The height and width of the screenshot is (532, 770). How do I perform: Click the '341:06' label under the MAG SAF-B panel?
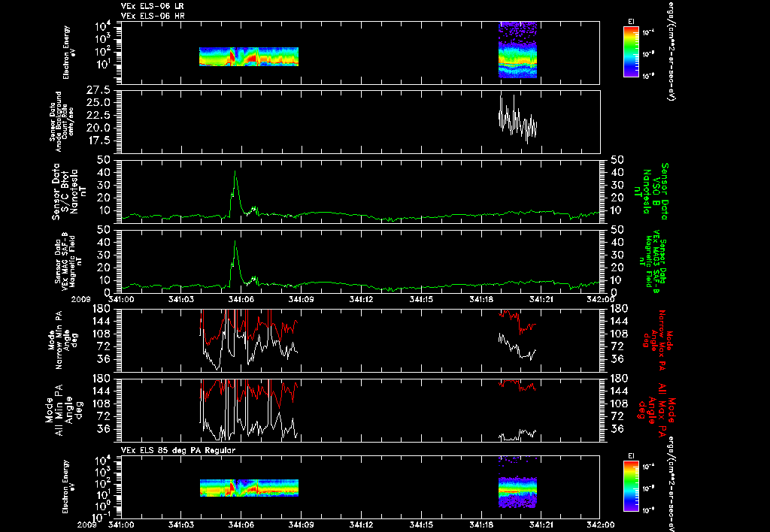[x=241, y=299]
